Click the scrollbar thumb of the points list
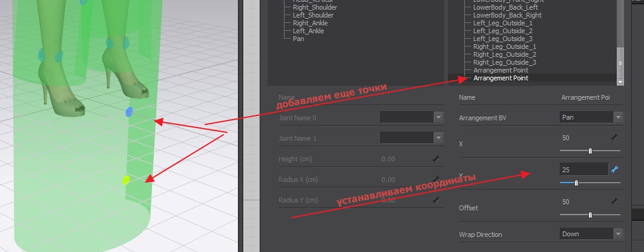The width and height of the screenshot is (644, 252). (620, 63)
